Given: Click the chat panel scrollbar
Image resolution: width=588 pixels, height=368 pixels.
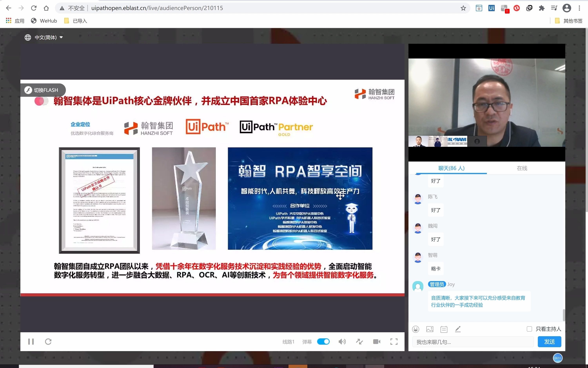Looking at the screenshot, I should (564, 315).
